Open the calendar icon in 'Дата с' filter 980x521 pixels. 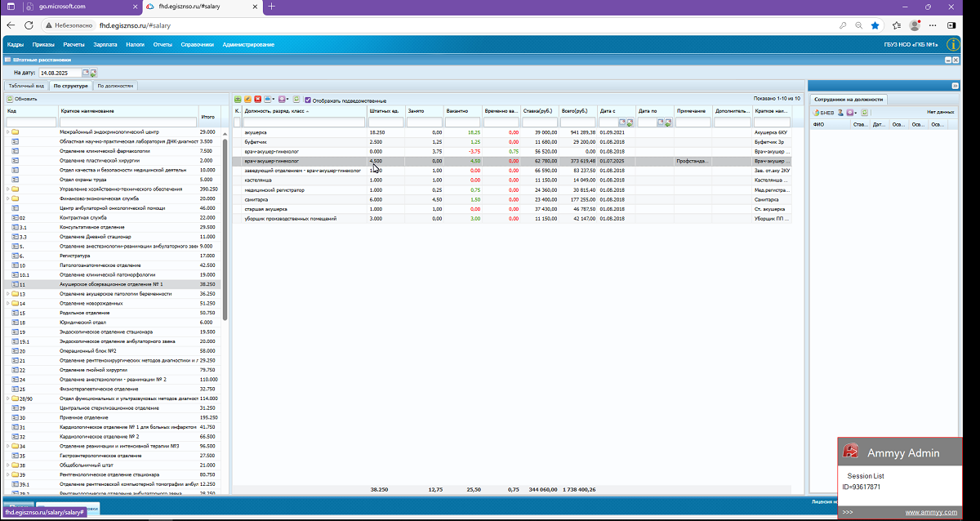click(622, 122)
